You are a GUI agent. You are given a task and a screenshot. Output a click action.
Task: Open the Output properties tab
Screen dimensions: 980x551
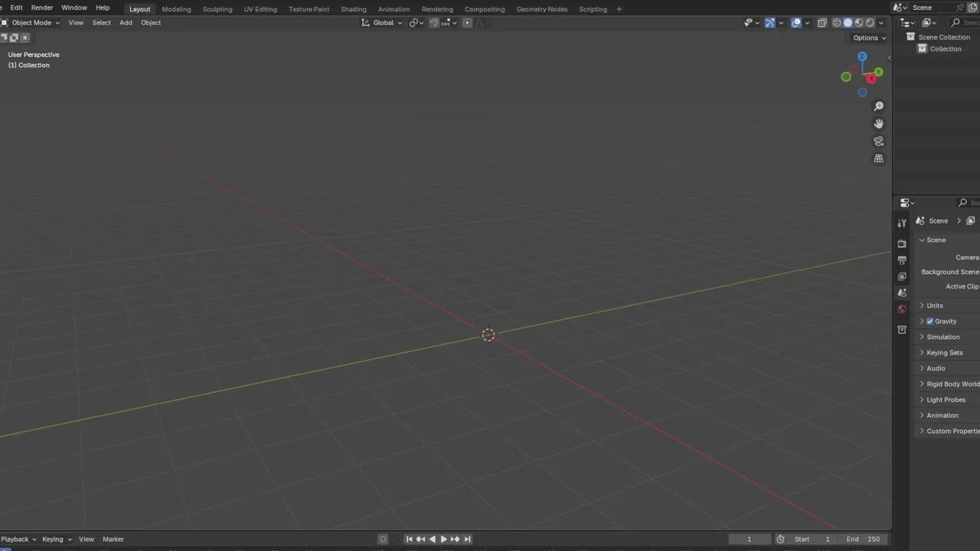coord(902,260)
